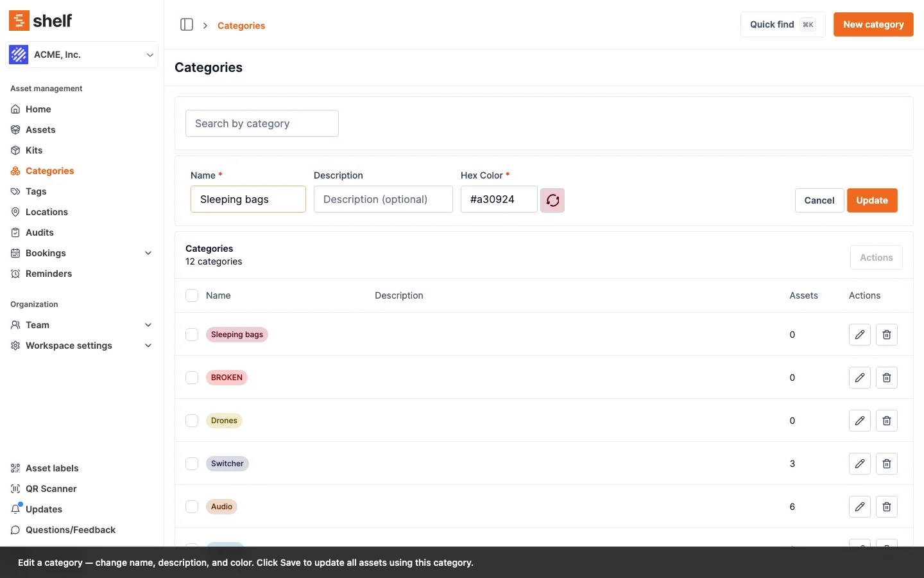Open the ACME, Inc. workspace switcher
The height and width of the screenshot is (578, 924).
coord(82,55)
